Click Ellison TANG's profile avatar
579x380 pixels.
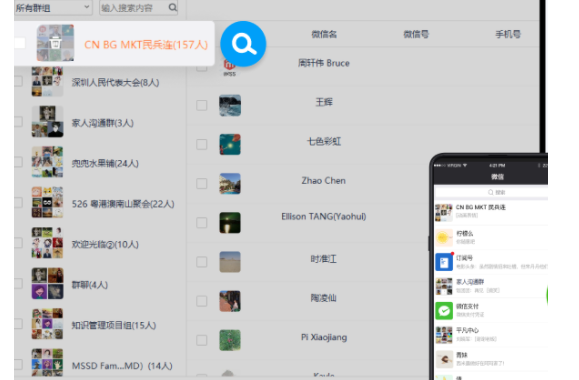tap(230, 223)
